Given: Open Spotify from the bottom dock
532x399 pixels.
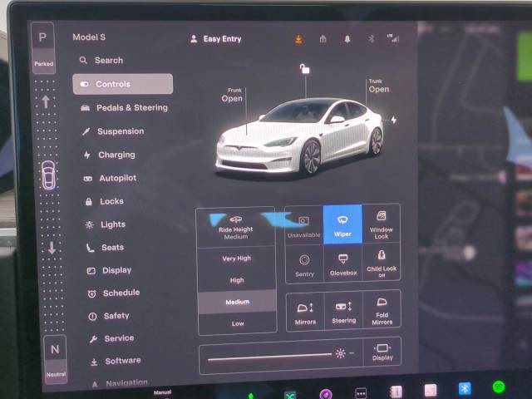Looking at the screenshot, I should tap(499, 387).
